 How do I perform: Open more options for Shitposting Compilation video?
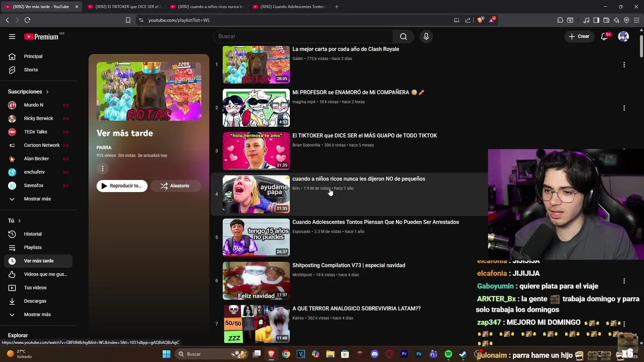(x=624, y=281)
